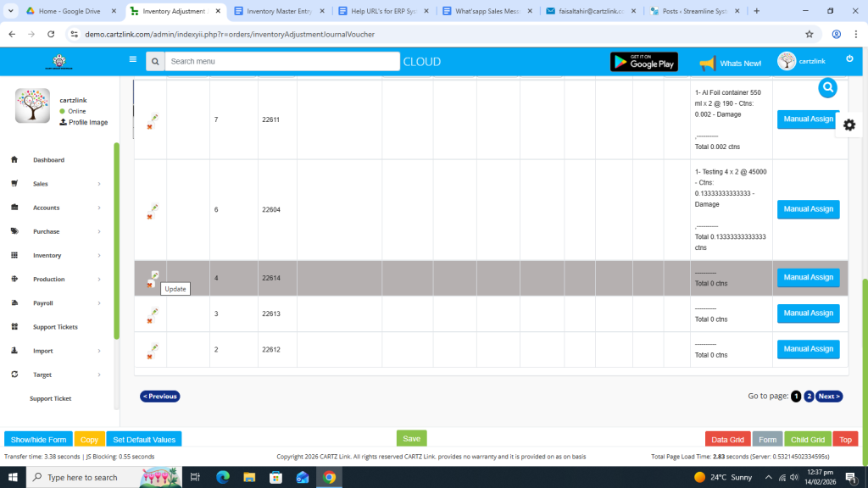Open Dashboard from the sidebar
Screen dimensions: 868x488
pos(48,160)
